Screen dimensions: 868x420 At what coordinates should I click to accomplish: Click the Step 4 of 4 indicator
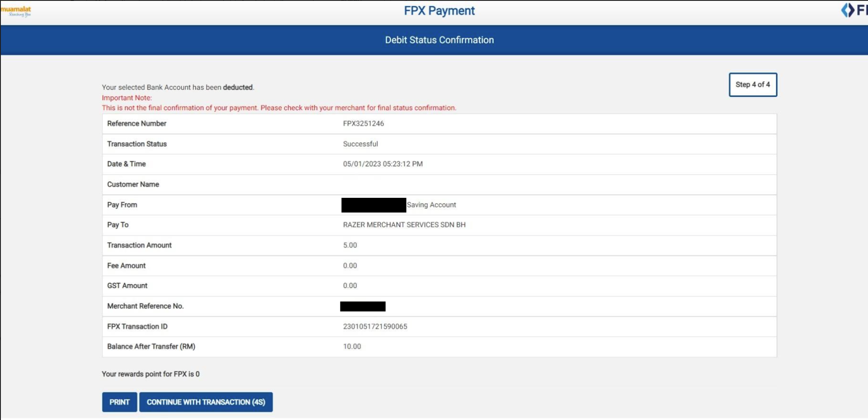click(x=752, y=85)
